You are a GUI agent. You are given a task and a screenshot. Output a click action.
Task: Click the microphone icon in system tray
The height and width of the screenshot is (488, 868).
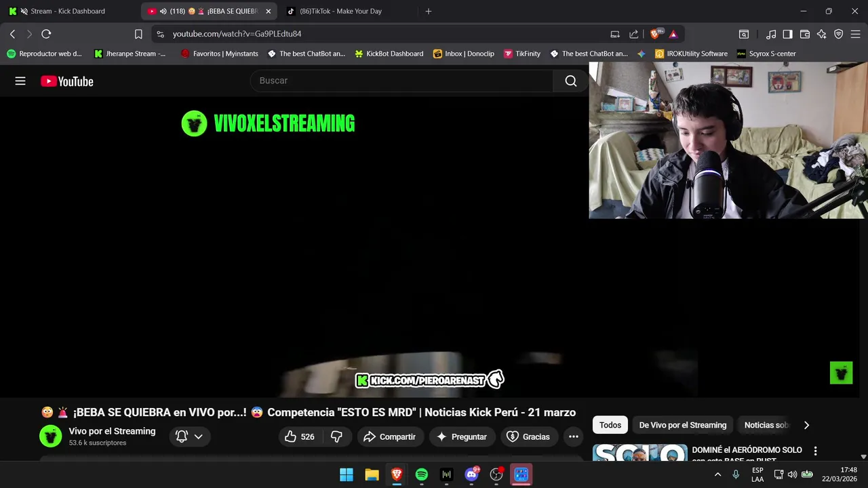tap(736, 474)
